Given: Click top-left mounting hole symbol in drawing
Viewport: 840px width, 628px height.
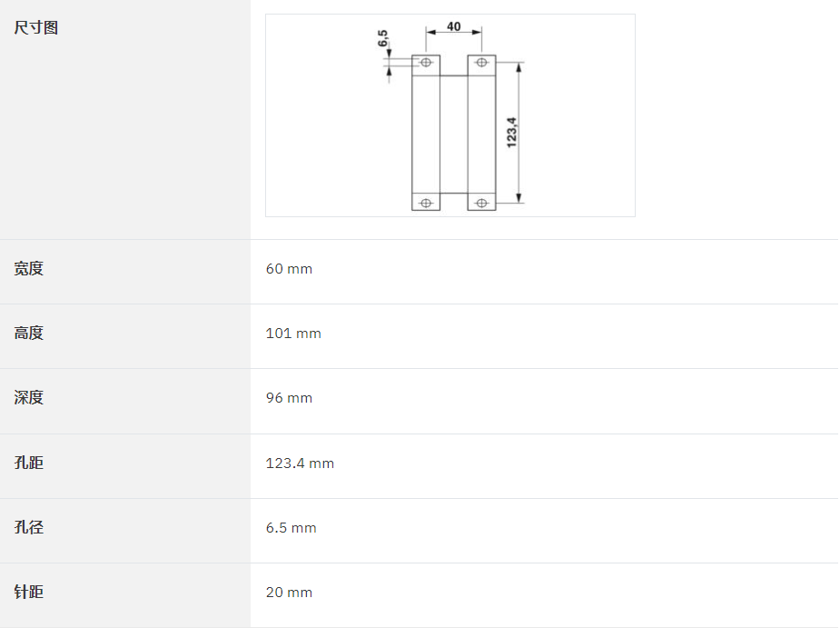Looking at the screenshot, I should pos(426,62).
